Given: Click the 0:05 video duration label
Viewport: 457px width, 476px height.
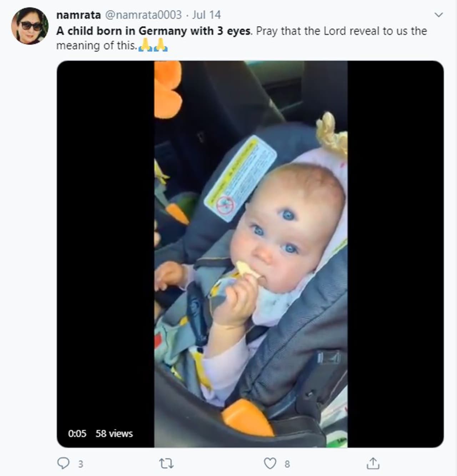Looking at the screenshot, I should (77, 434).
